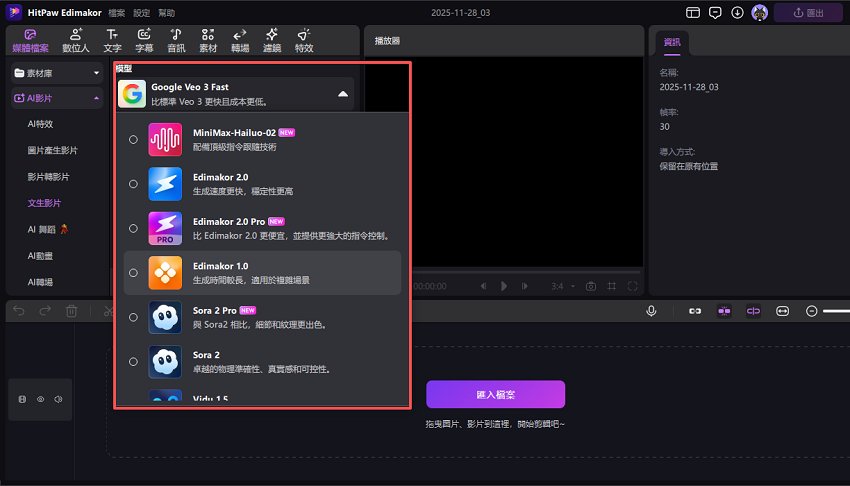Open the 數位人 digital human tab
This screenshot has height=486, width=850.
point(76,41)
